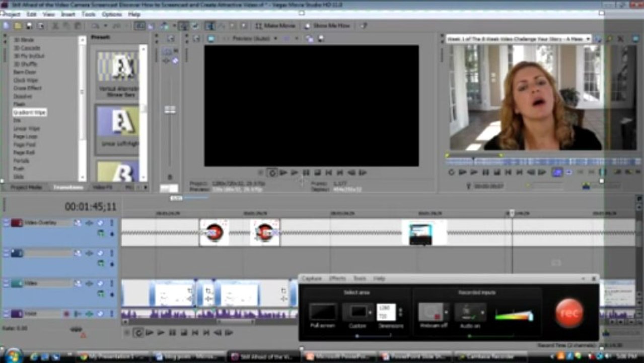
Task: Open the Options menu
Action: pos(112,14)
